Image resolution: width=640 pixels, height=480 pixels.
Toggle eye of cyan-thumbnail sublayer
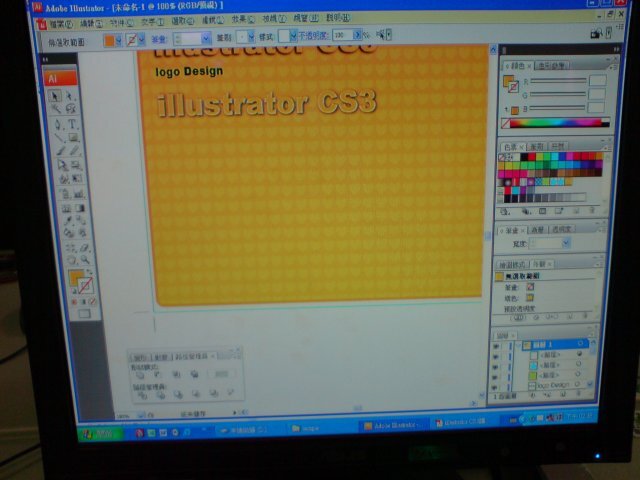pos(496,366)
